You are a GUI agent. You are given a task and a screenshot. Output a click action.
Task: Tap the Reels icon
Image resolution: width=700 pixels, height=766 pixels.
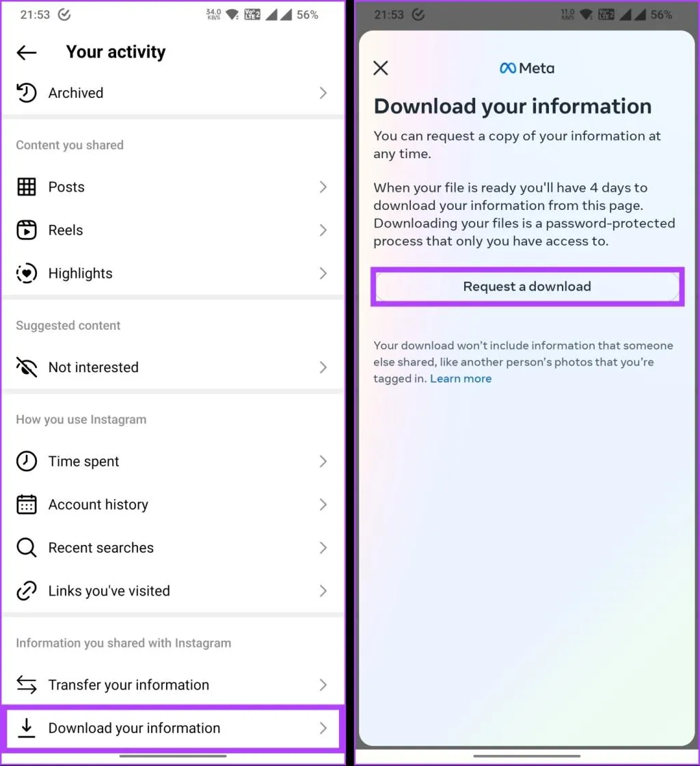[26, 230]
